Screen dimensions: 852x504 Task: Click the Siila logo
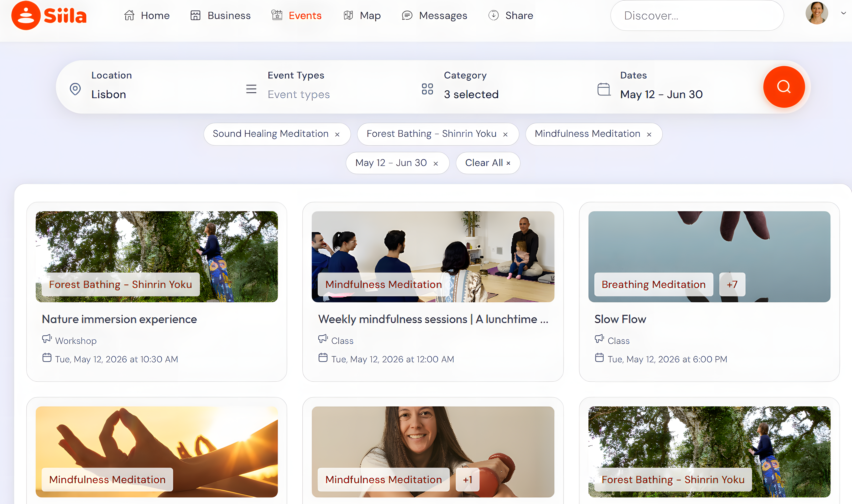(49, 16)
